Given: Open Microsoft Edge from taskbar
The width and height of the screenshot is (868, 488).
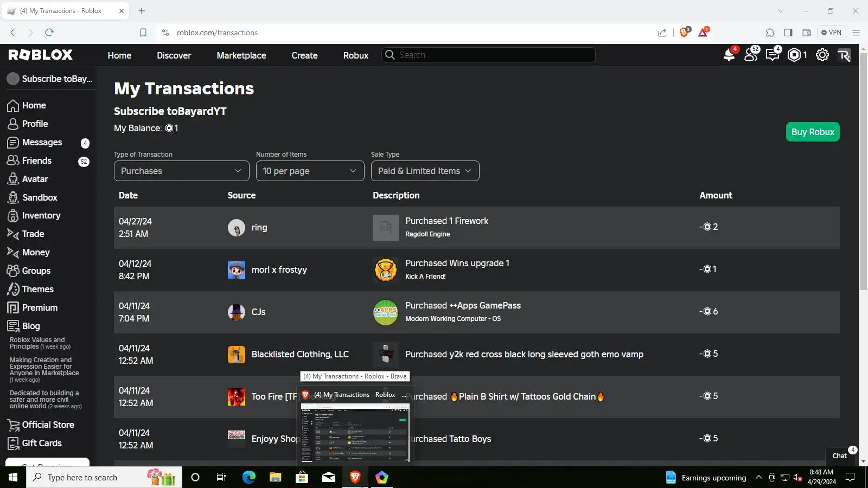Looking at the screenshot, I should click(x=249, y=477).
